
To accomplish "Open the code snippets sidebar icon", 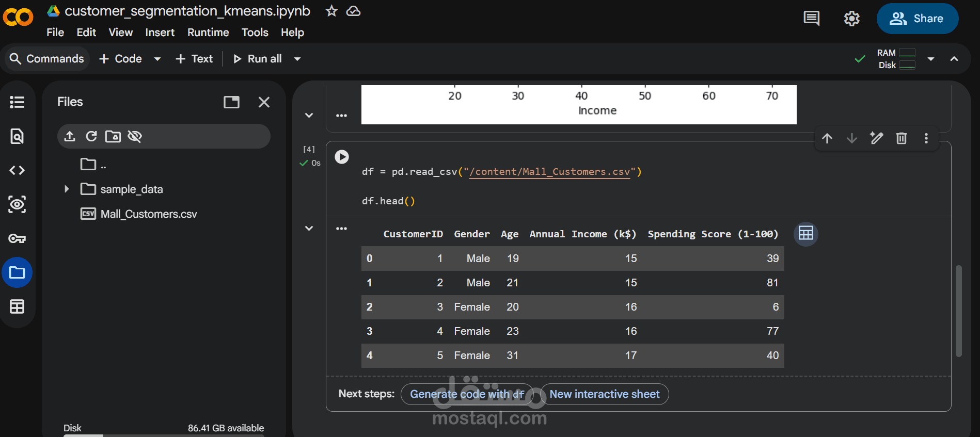I will (x=17, y=170).
